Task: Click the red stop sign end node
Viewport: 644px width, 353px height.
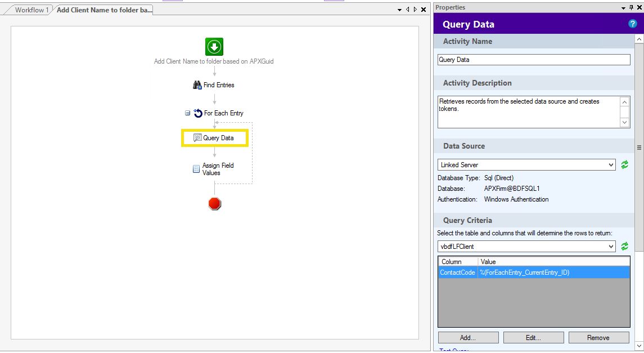Action: tap(214, 204)
